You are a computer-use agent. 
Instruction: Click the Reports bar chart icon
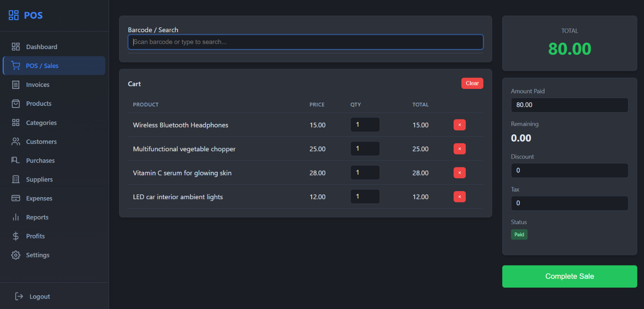pos(16,217)
